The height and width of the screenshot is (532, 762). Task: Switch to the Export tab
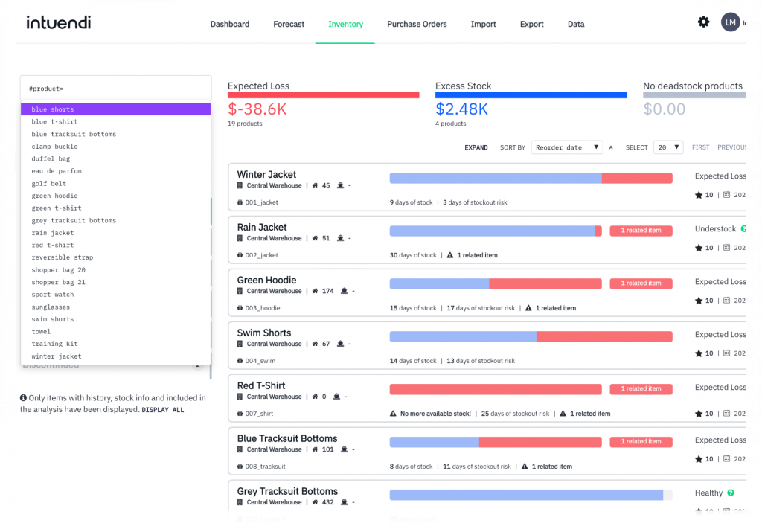pos(531,25)
